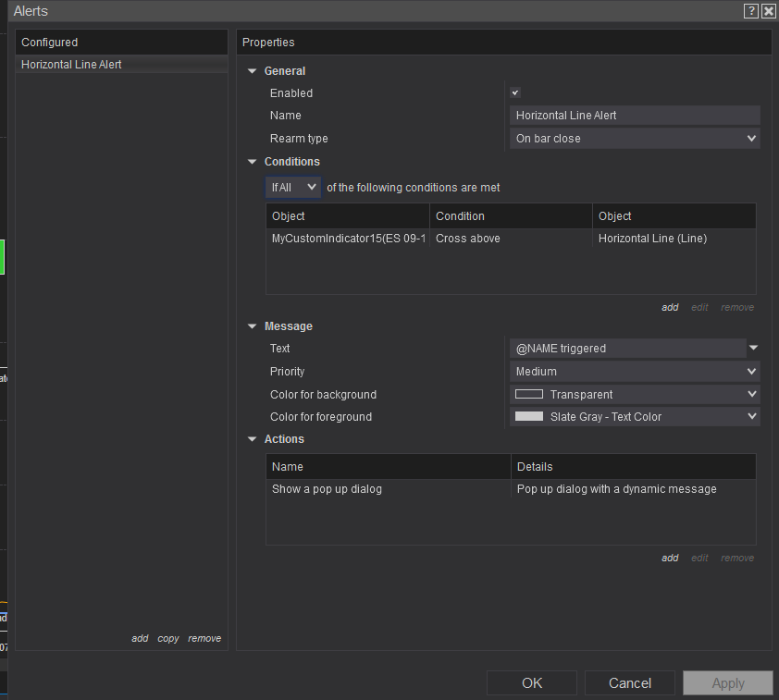The width and height of the screenshot is (779, 700).
Task: Open the message Text variable arrow menu
Action: pos(753,349)
